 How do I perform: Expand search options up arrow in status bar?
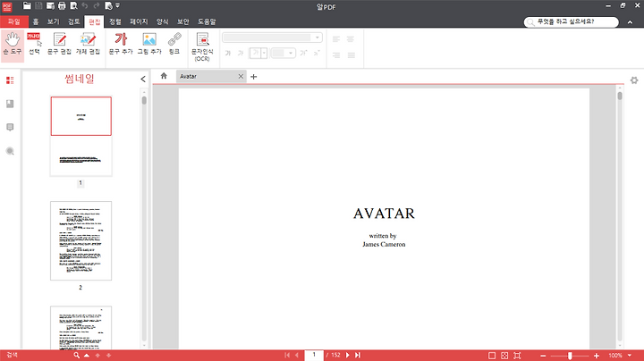coord(87,356)
